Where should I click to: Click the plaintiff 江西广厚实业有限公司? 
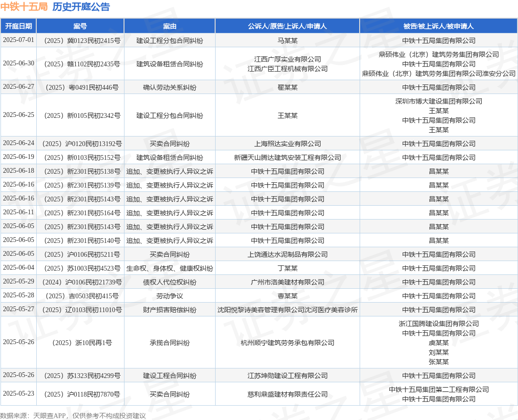[x=288, y=60]
